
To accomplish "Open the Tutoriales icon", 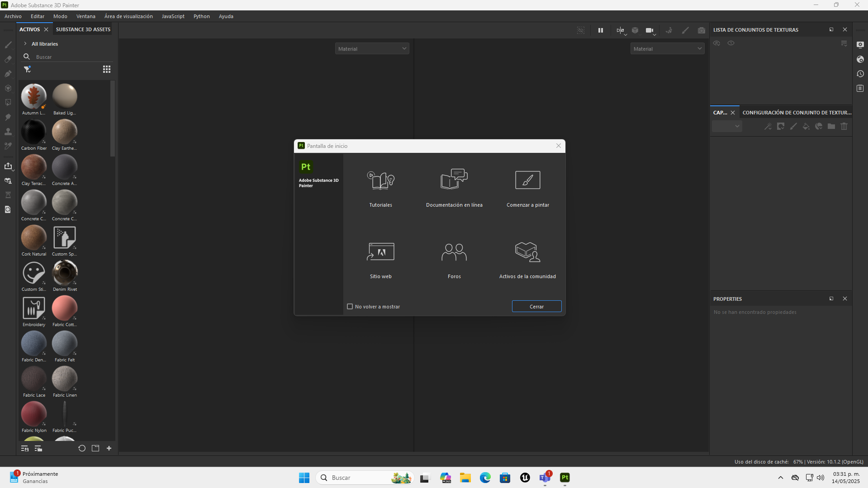I will pos(380,180).
